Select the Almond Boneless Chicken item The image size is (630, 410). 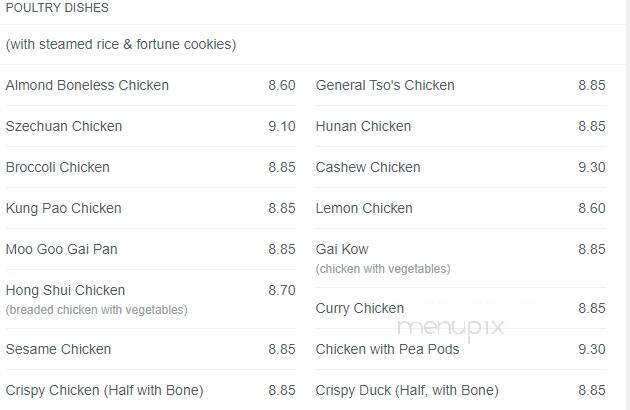pyautogui.click(x=87, y=85)
